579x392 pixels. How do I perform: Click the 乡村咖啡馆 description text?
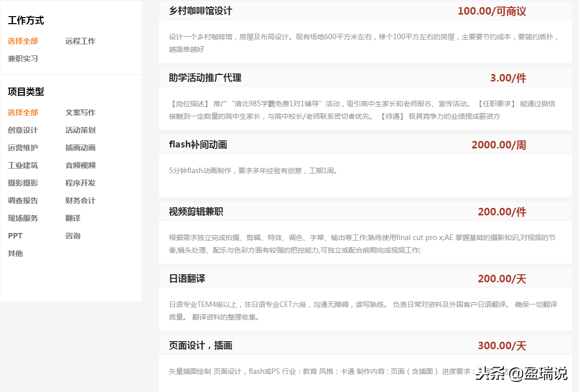[365, 43]
